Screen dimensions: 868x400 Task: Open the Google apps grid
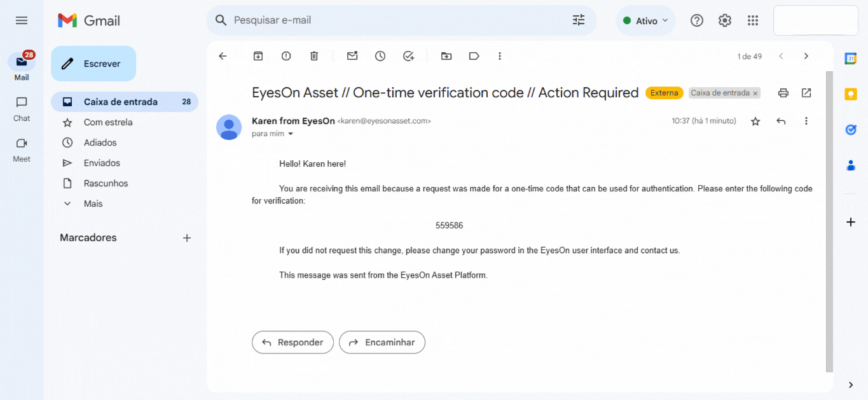pos(753,20)
